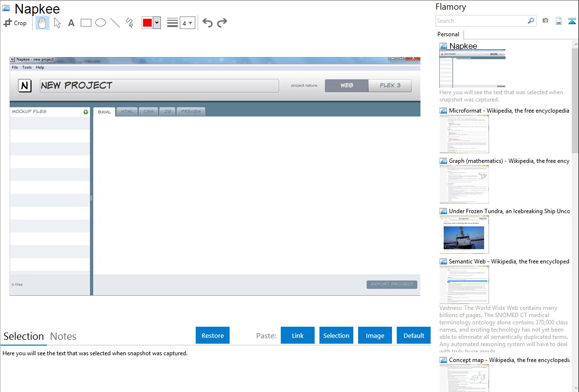Click the EXPORT PROJECT button

pos(392,284)
